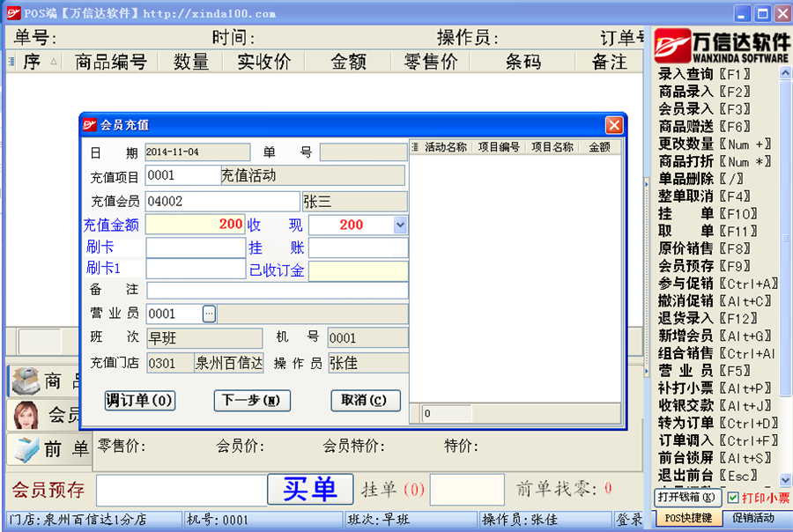Screen dimensions: 793x532
Task: Sort by the 序 column header arrow
Action: (x=54, y=62)
